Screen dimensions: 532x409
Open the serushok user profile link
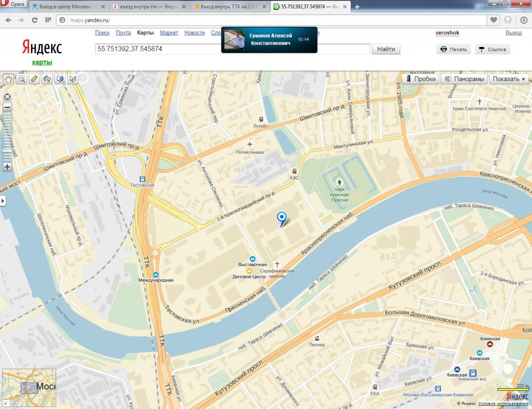(x=447, y=33)
